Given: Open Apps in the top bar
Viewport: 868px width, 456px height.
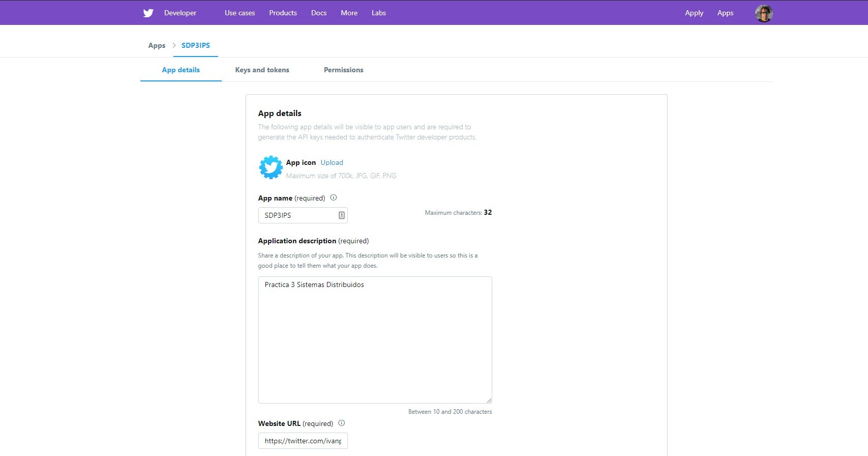Looking at the screenshot, I should coord(726,13).
